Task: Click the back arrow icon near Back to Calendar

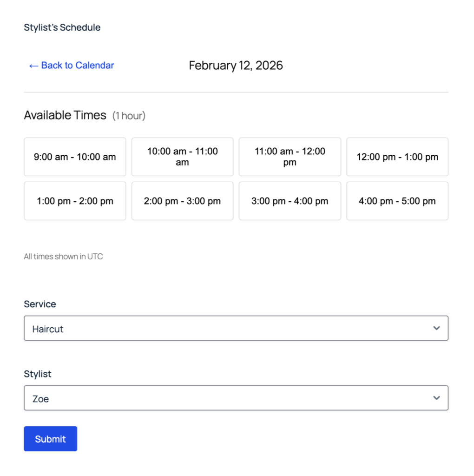Action: tap(33, 66)
